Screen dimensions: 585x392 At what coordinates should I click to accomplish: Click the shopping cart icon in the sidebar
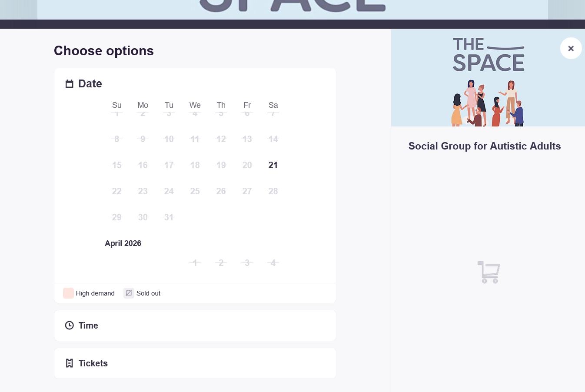pyautogui.click(x=489, y=272)
